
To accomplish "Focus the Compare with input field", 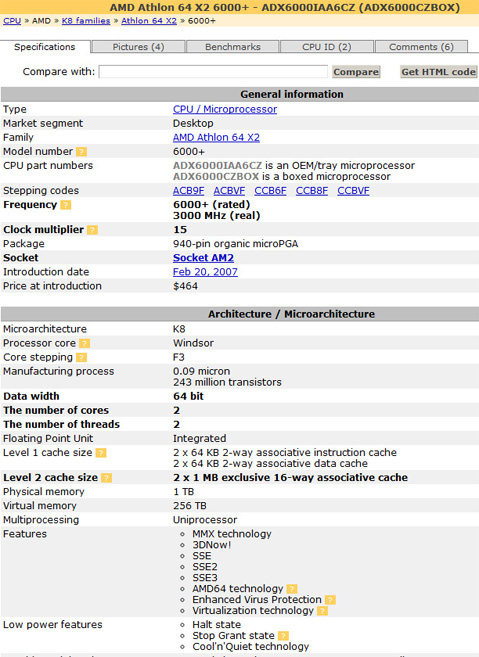I will coord(213,72).
